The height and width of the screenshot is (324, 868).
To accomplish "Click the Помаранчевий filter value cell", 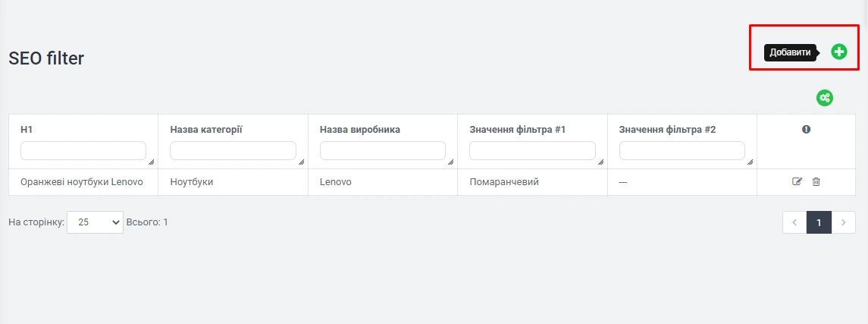I will (x=504, y=182).
